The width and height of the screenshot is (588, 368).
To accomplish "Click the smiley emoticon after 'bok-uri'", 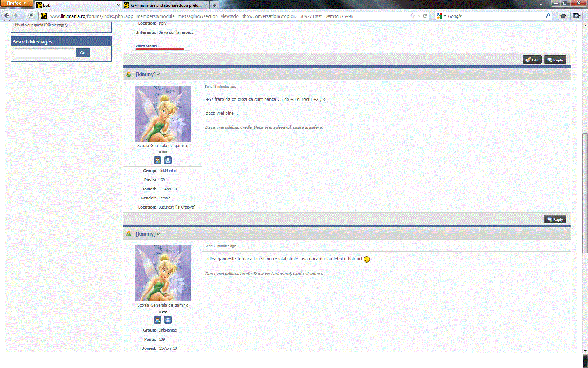I will 367,259.
